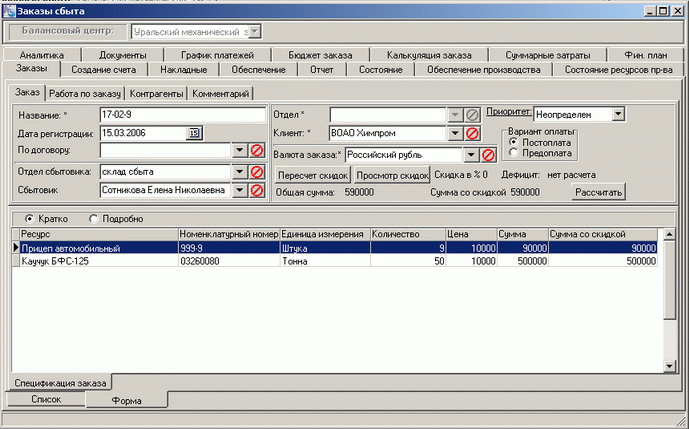Select the Каучук БФС-125 row
The height and width of the screenshot is (429, 689).
pyautogui.click(x=338, y=261)
